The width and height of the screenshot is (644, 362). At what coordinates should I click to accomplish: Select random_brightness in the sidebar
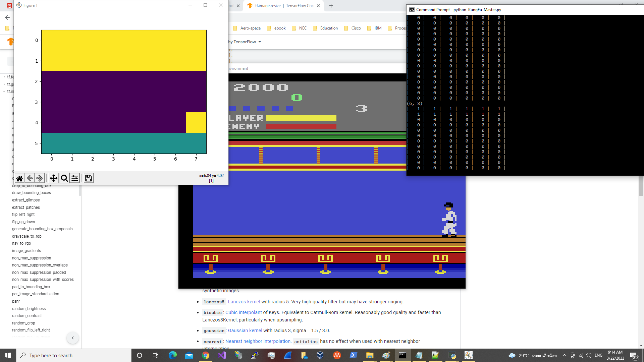(29, 309)
